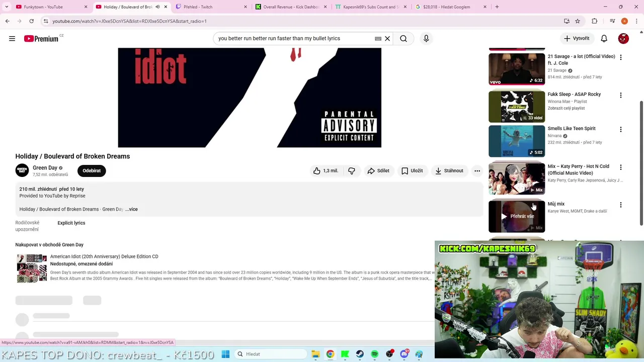Open the Windows Start button

225,354
